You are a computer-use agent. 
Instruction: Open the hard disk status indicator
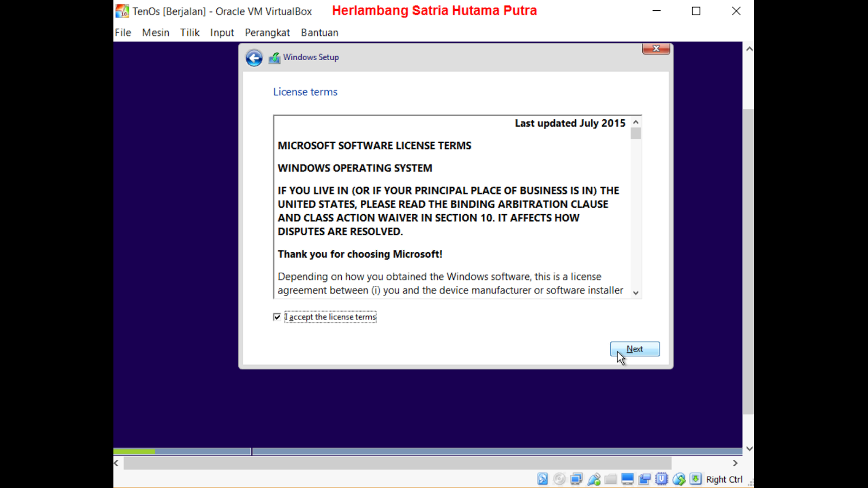[x=542, y=479]
